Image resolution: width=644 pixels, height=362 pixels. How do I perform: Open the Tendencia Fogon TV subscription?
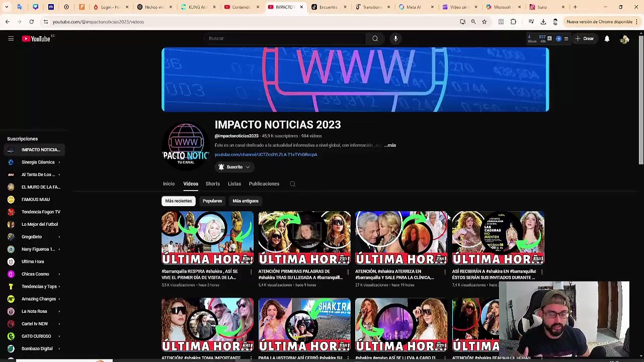click(34, 212)
